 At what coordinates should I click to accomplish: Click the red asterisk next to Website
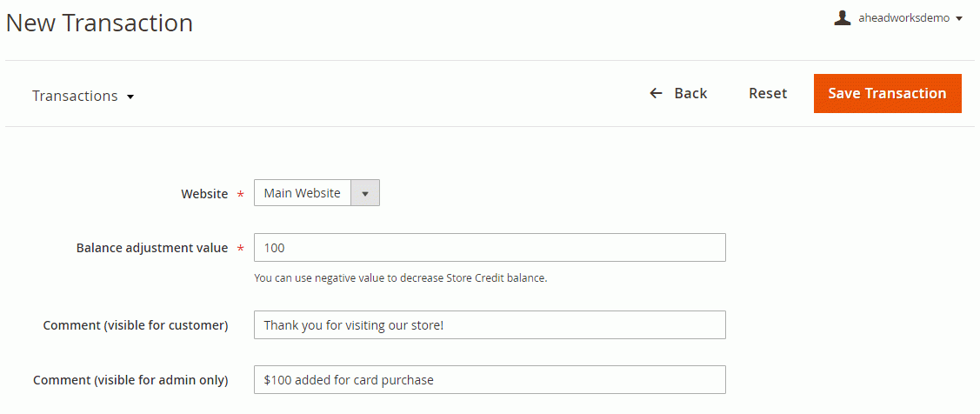(241, 195)
